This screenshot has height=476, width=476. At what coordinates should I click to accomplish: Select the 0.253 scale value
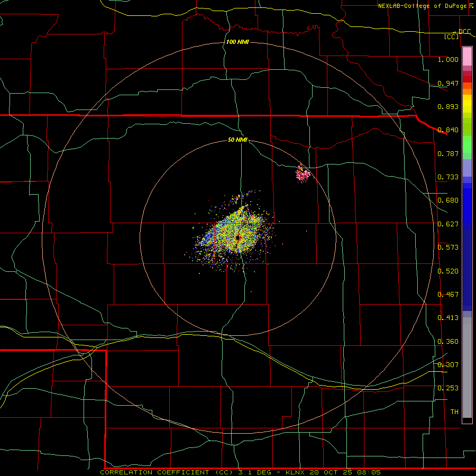click(x=448, y=388)
